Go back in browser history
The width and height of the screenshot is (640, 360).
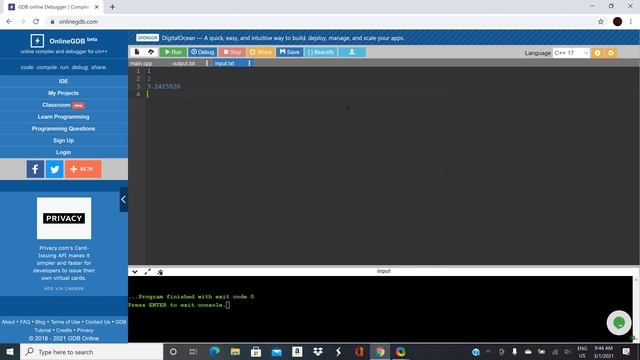[9, 22]
